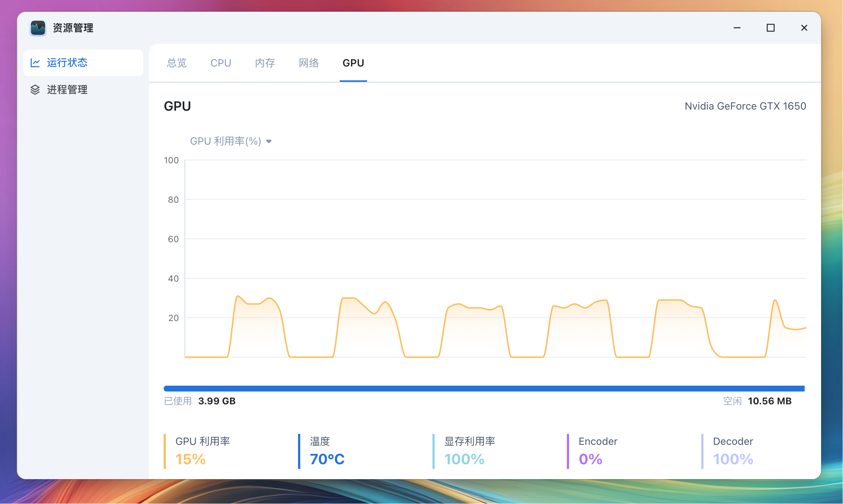Click the Decoder 100% stat card

(x=733, y=451)
